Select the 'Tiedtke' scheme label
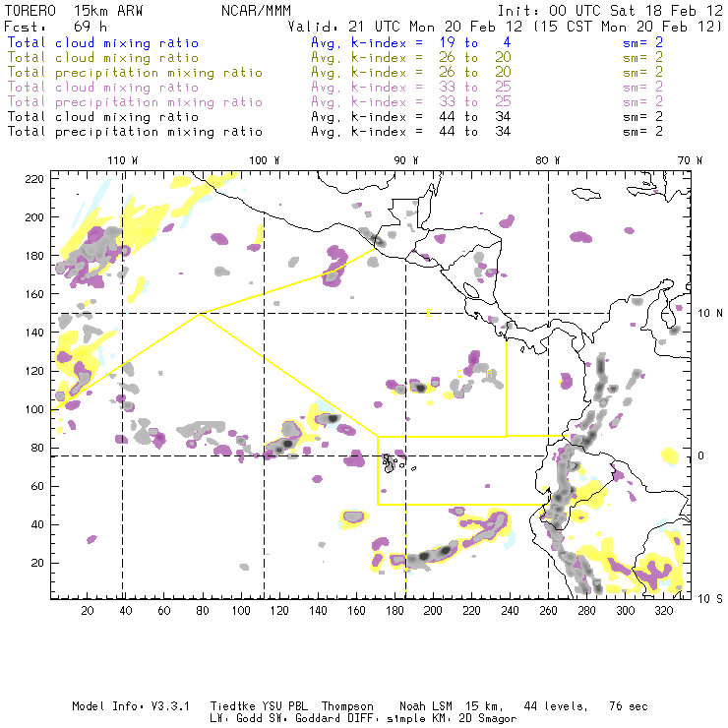The height and width of the screenshot is (728, 728). pyautogui.click(x=232, y=706)
